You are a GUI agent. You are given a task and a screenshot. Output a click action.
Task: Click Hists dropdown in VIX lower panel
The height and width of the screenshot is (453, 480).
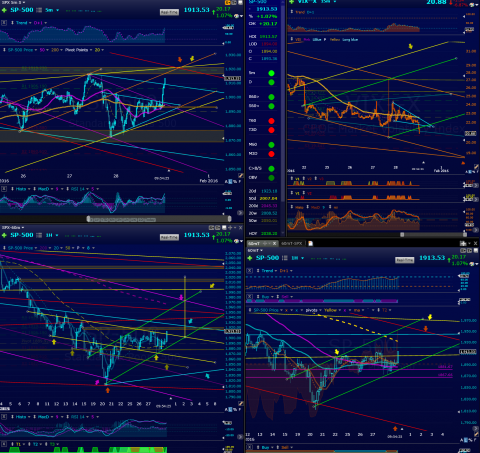298,207
